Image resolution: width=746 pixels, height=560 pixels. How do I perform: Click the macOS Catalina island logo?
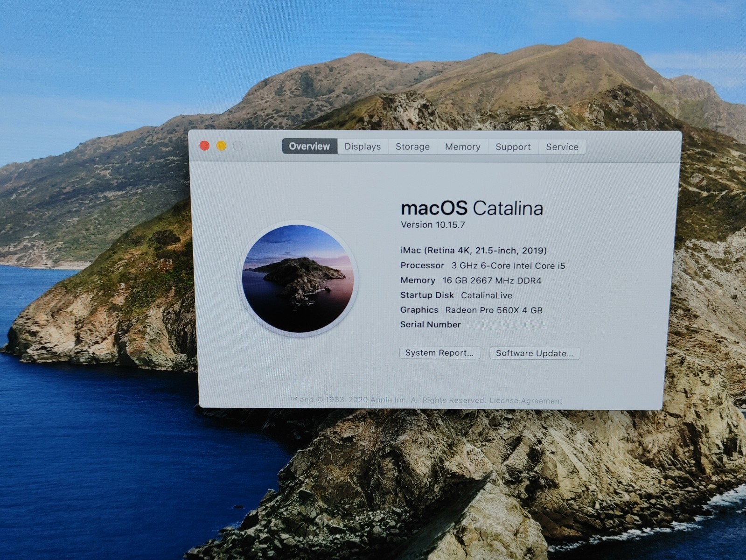click(298, 278)
